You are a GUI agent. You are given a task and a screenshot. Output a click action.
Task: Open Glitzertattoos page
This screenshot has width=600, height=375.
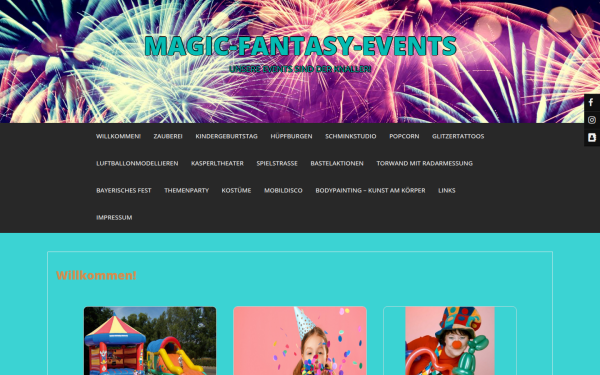tap(458, 136)
